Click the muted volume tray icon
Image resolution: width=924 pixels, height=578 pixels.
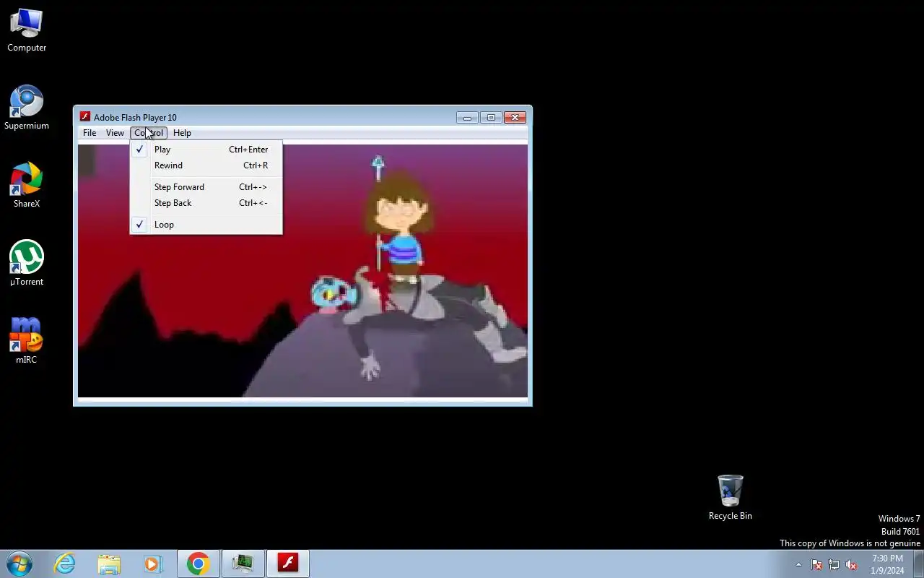851,565
